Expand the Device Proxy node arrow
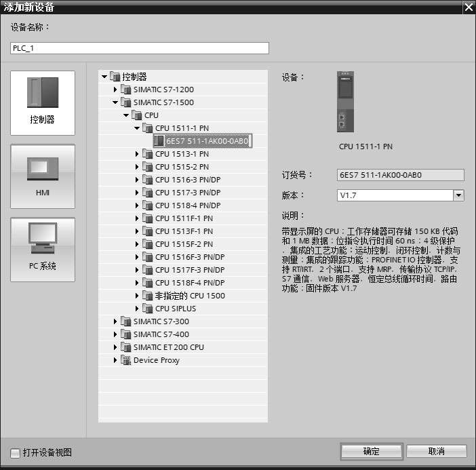This screenshot has height=470, width=476. pyautogui.click(x=115, y=360)
